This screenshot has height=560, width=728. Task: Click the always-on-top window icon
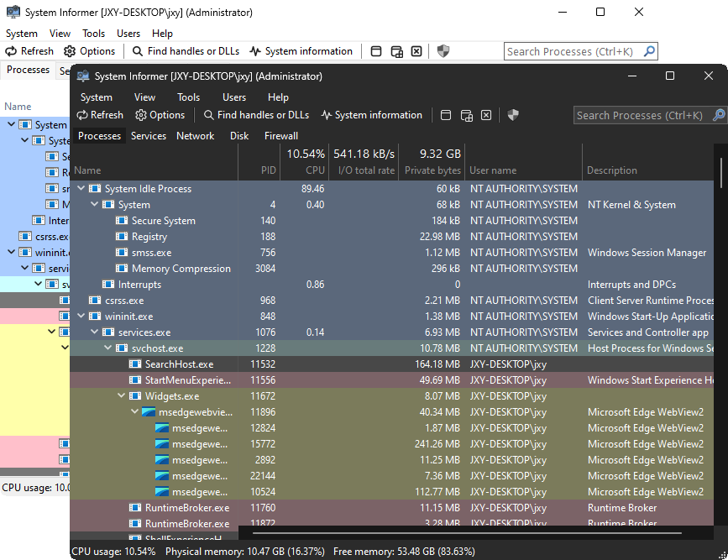[x=446, y=115]
